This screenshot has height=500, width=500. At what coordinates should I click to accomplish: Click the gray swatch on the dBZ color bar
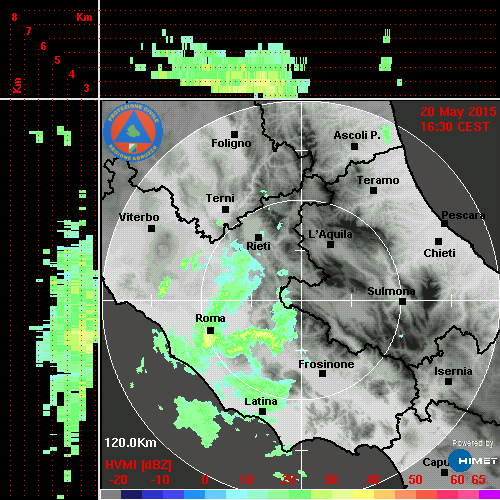(111, 494)
